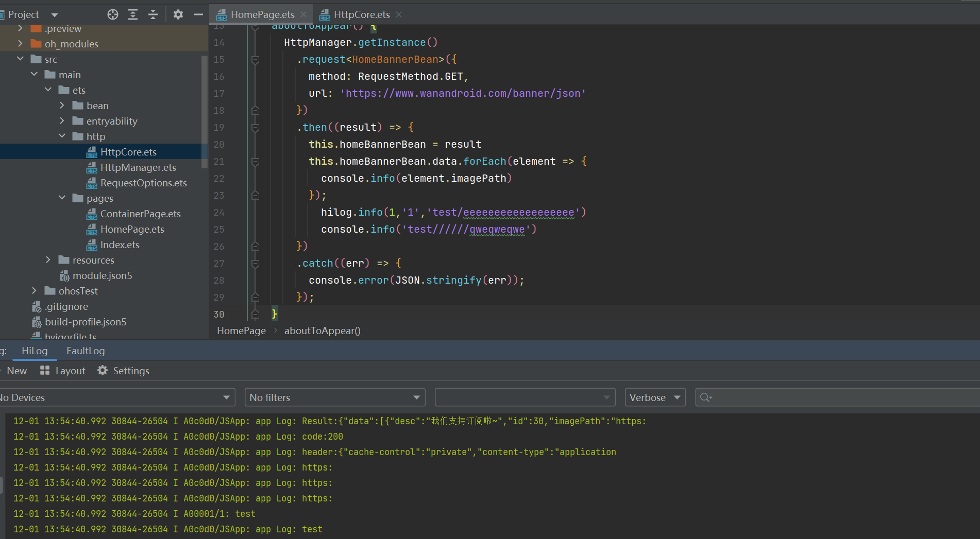Open the FaultLog tab
This screenshot has height=539, width=980.
pyautogui.click(x=86, y=351)
